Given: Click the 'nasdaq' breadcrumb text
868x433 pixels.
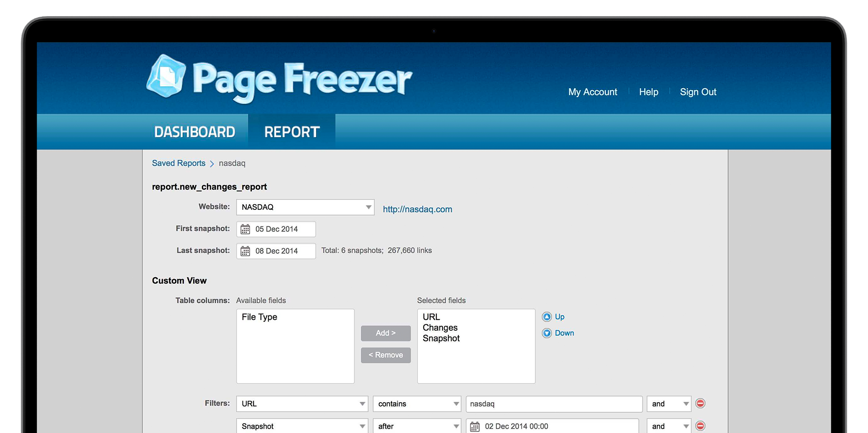Looking at the screenshot, I should point(232,163).
